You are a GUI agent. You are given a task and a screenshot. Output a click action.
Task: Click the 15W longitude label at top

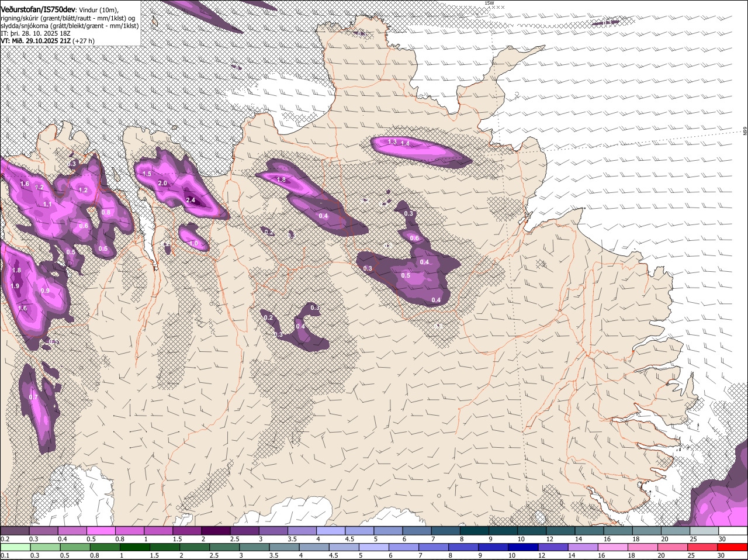(x=489, y=3)
